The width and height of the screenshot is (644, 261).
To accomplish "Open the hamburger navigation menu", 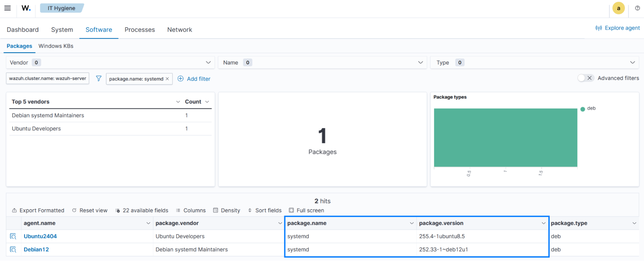I will coord(7,8).
